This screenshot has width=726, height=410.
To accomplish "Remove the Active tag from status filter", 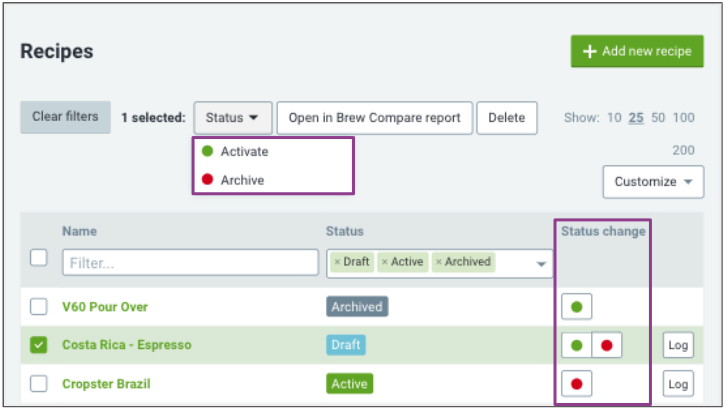I will [384, 262].
